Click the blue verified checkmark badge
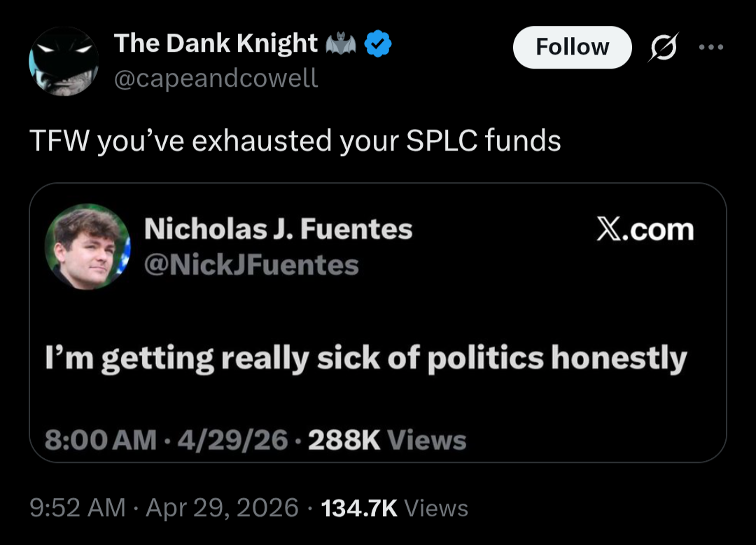The image size is (756, 545). tap(377, 43)
